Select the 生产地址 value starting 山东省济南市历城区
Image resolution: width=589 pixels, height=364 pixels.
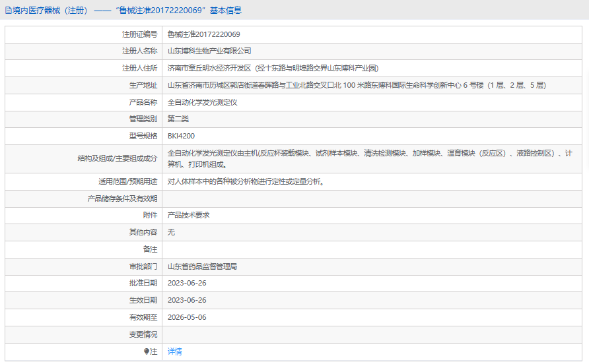click(357, 85)
